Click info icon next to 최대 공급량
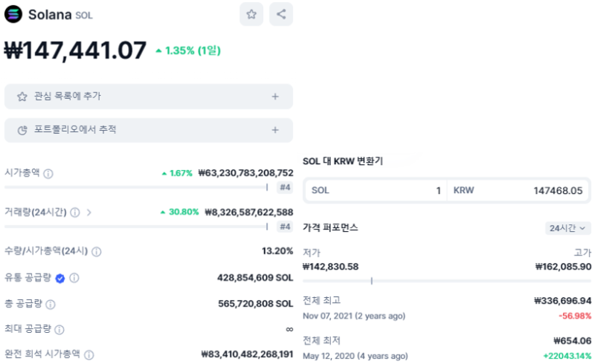The width and height of the screenshot is (595, 364). coord(59,329)
